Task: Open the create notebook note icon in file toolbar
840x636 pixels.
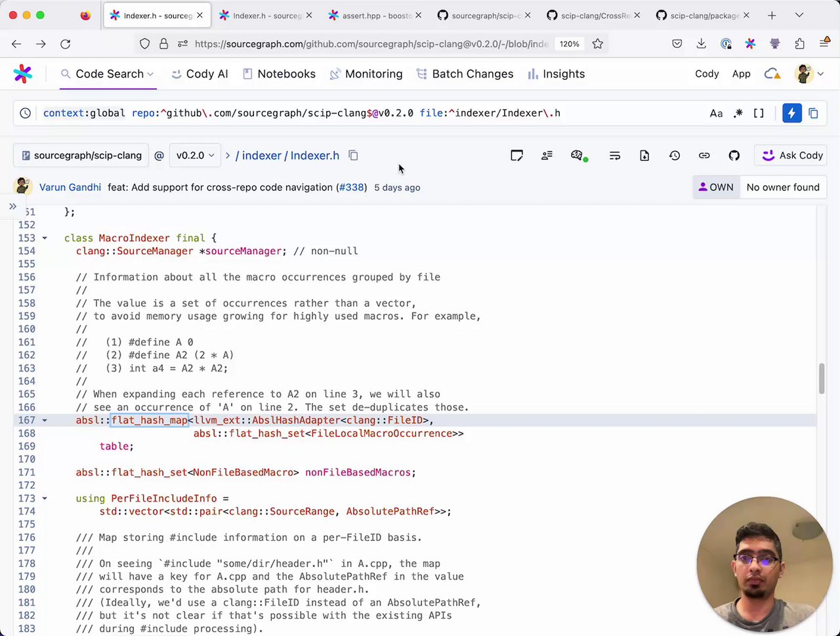Action: [x=516, y=156]
